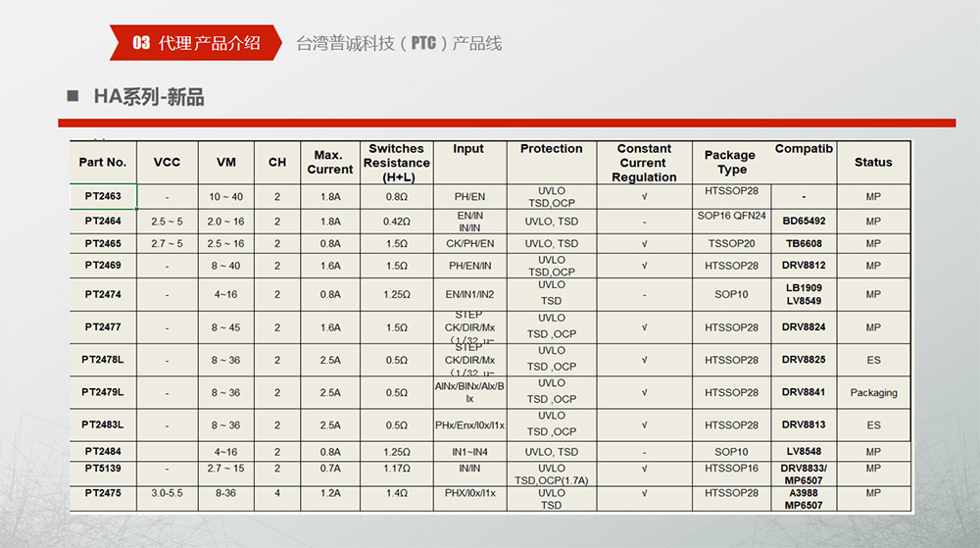The height and width of the screenshot is (548, 980).
Task: Click compatible part 'DRV8813'
Action: [804, 424]
